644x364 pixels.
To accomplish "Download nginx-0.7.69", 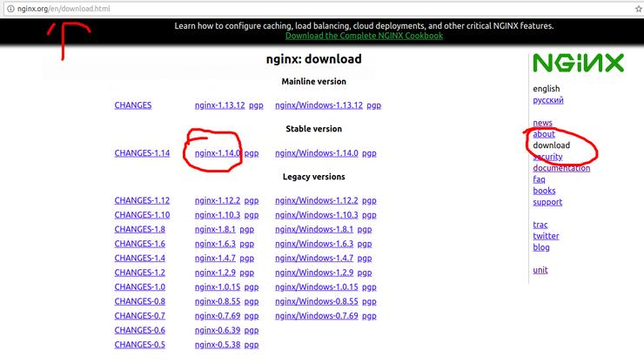I will 218,315.
